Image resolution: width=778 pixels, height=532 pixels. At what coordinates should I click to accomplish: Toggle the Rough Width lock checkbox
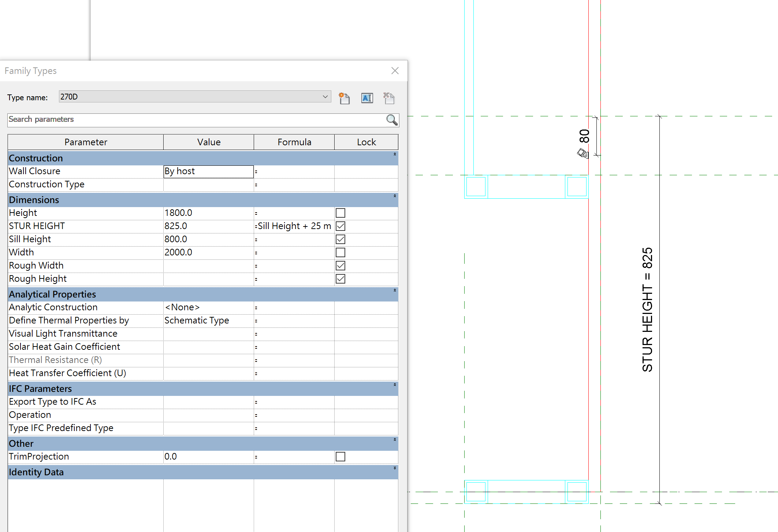(x=340, y=265)
